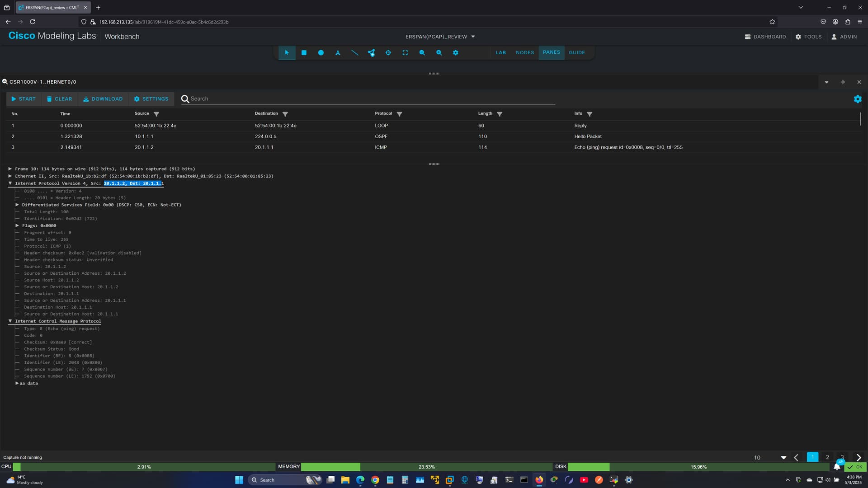Open the ADMIN user menu
868x488 pixels.
point(844,37)
